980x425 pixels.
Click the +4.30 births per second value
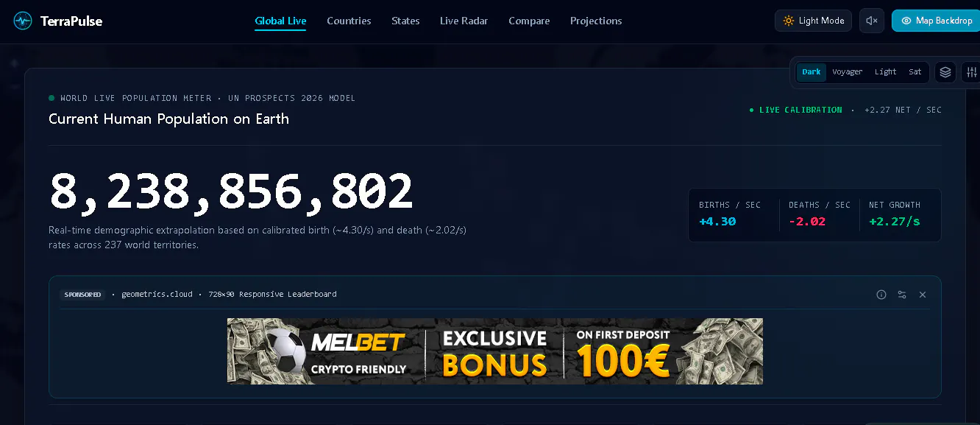click(717, 221)
